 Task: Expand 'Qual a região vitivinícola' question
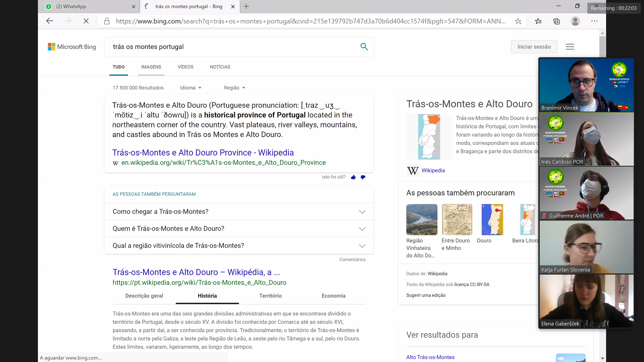click(239, 246)
